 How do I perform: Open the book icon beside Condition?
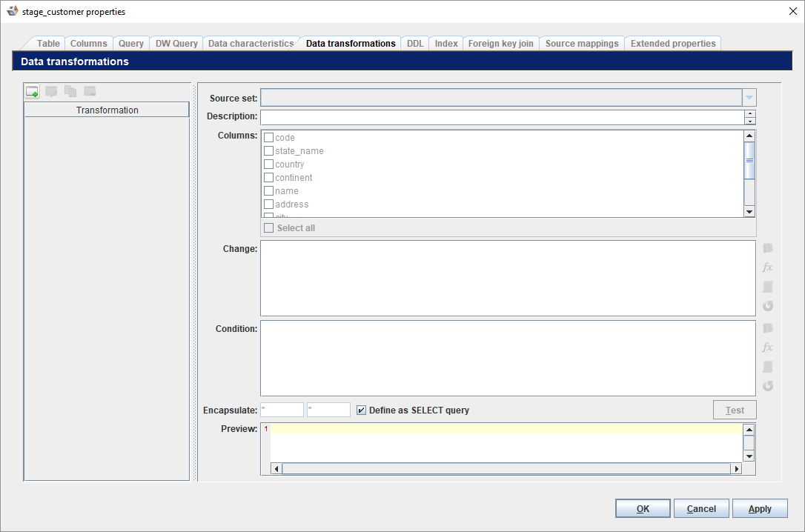pyautogui.click(x=768, y=328)
